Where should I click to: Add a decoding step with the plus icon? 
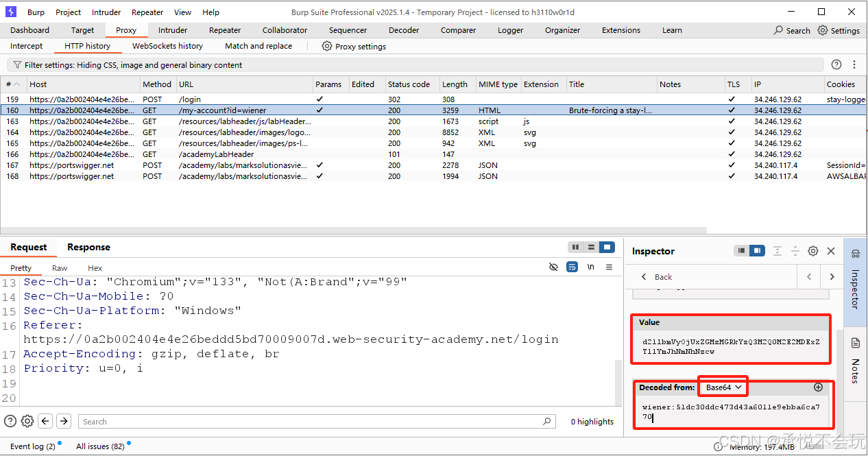coord(818,387)
